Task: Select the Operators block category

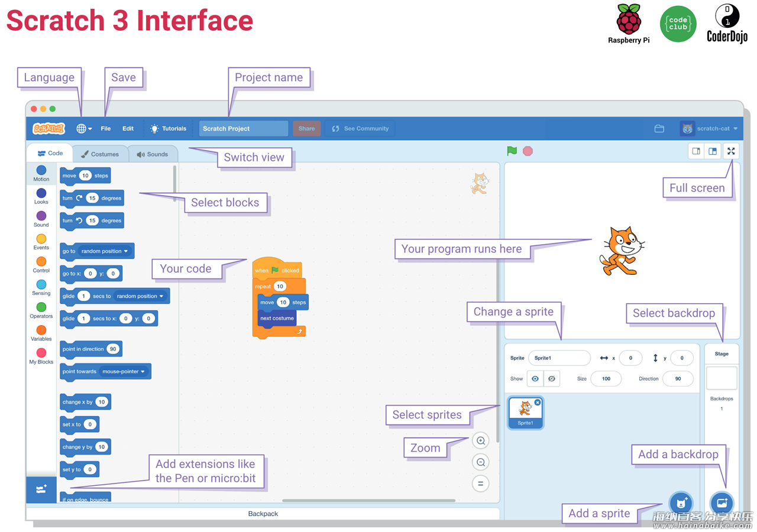Action: 41,311
